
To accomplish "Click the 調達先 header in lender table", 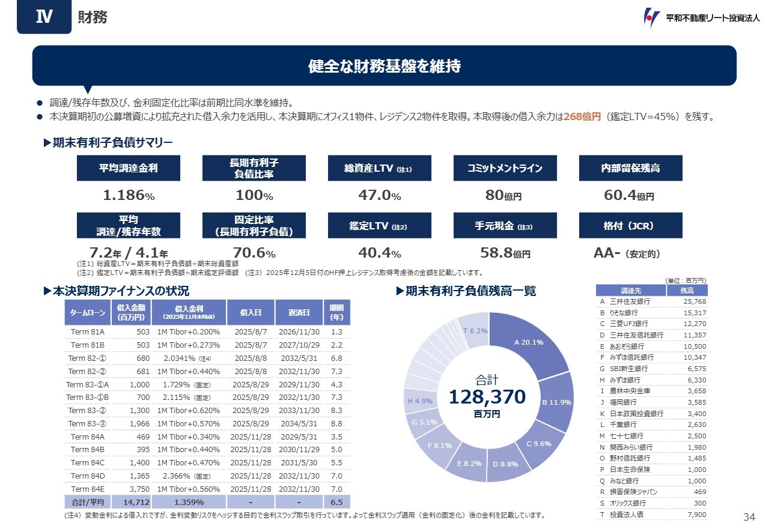I will tap(630, 291).
